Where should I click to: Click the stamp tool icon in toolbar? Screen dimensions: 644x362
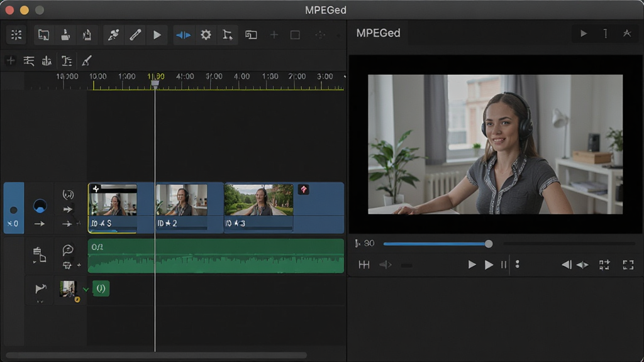(x=65, y=35)
